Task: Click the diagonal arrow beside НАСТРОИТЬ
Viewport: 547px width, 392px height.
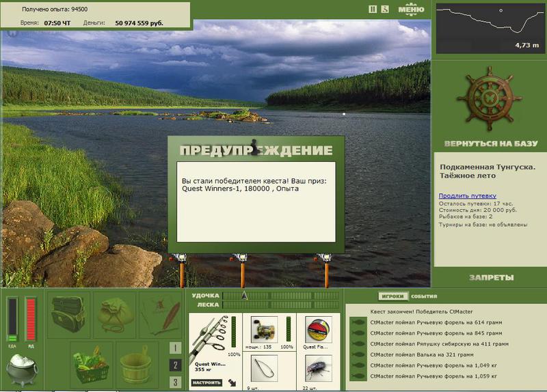Action: pos(232,382)
